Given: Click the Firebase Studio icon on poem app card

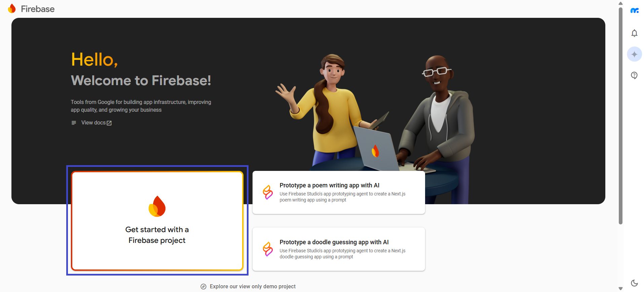Looking at the screenshot, I should 268,192.
